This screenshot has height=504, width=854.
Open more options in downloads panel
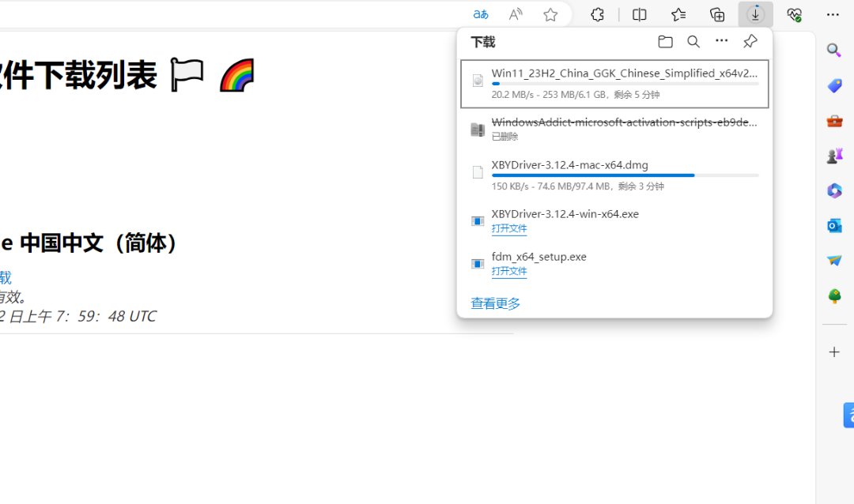[721, 41]
